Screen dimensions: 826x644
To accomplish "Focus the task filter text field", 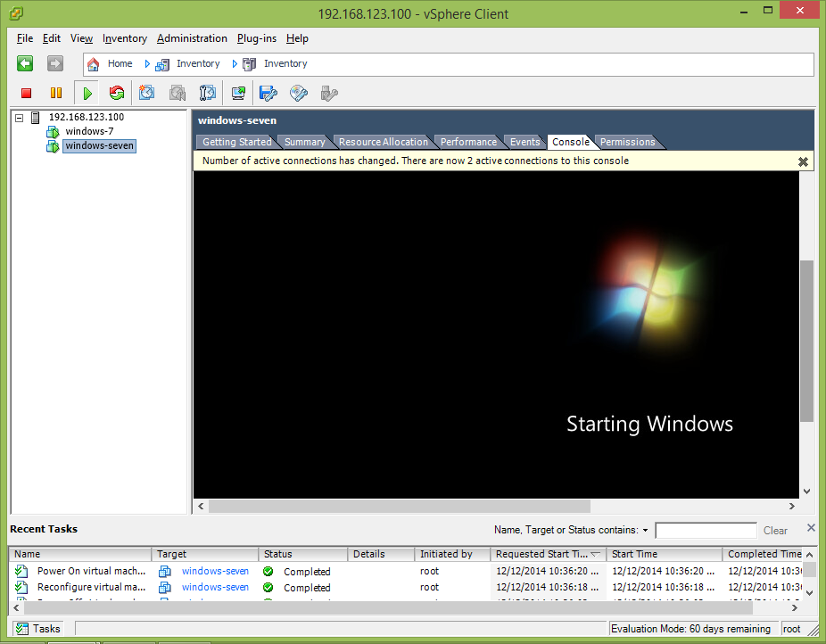I will click(706, 530).
